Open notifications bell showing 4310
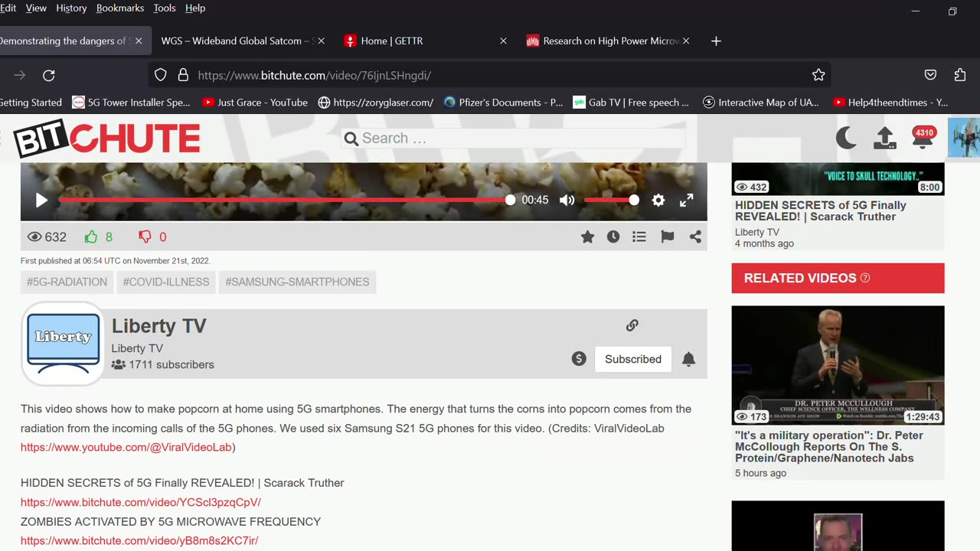 (x=923, y=138)
